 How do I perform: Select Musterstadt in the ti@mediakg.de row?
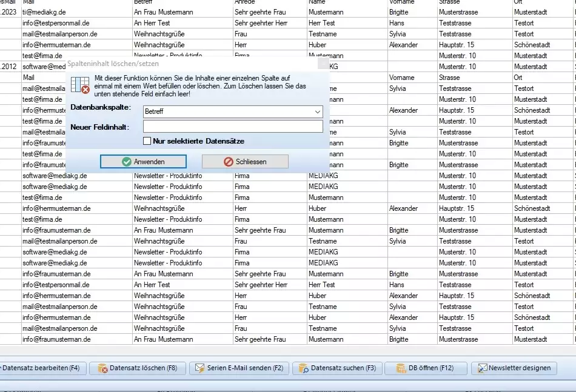coord(542,12)
